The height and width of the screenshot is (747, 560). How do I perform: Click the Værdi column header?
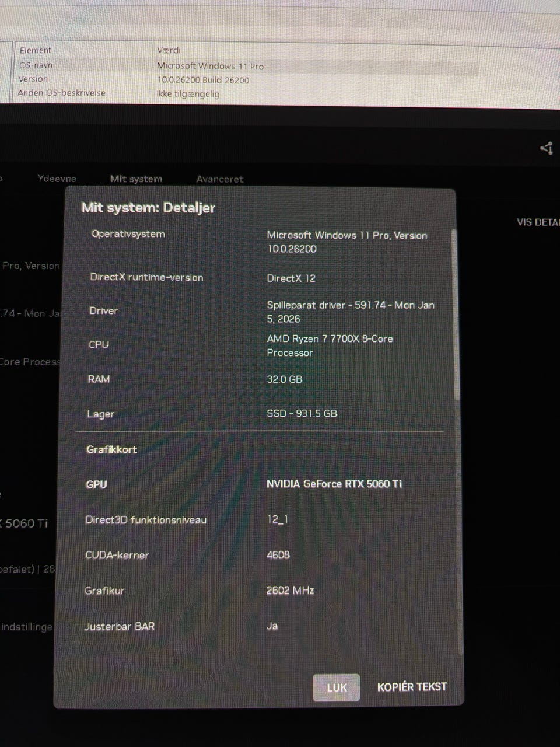(169, 50)
